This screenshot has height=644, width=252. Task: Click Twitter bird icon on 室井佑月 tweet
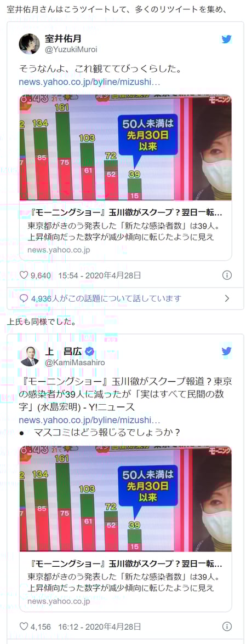tap(226, 39)
